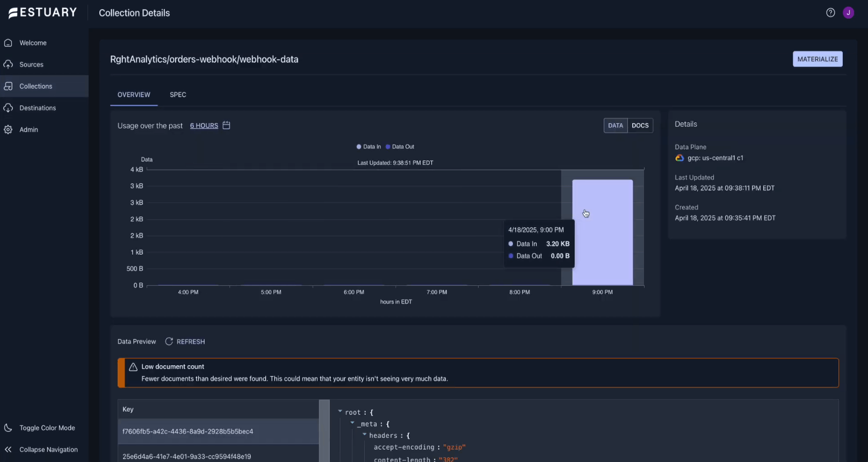The height and width of the screenshot is (462, 868).
Task: Click the circular refresh icon in Data Preview
Action: click(x=169, y=342)
